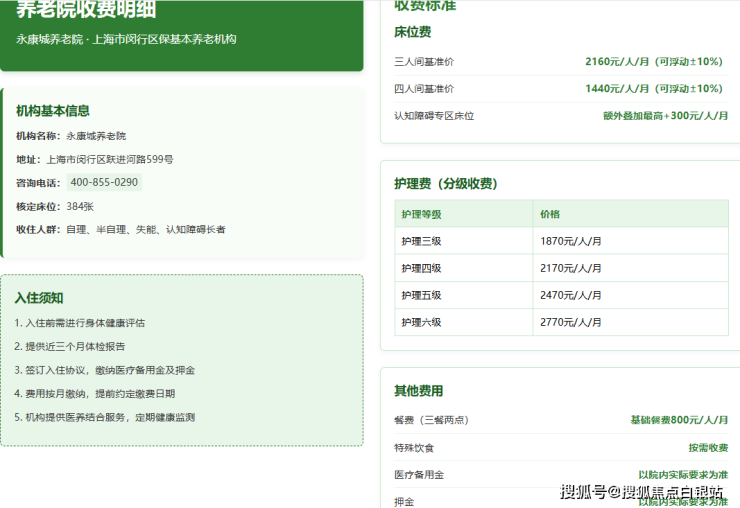Click the 入住须知 heading
The image size is (740, 508).
[x=39, y=298]
